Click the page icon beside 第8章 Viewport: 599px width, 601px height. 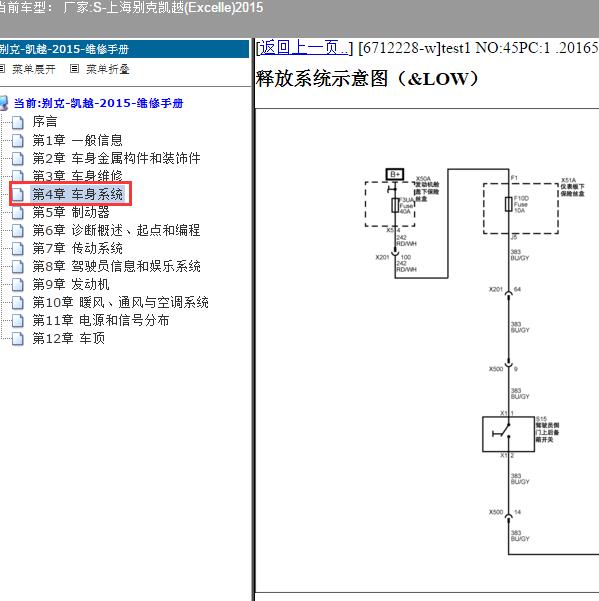tap(18, 267)
